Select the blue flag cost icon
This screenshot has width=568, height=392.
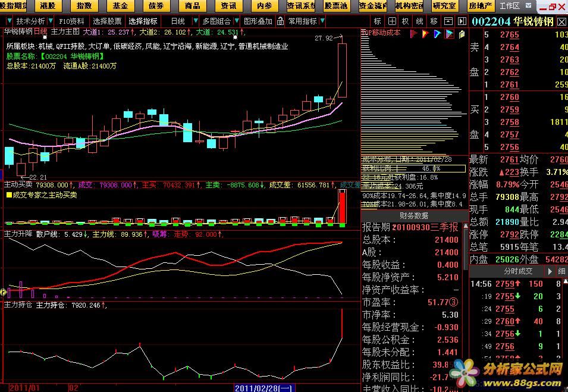[437, 34]
